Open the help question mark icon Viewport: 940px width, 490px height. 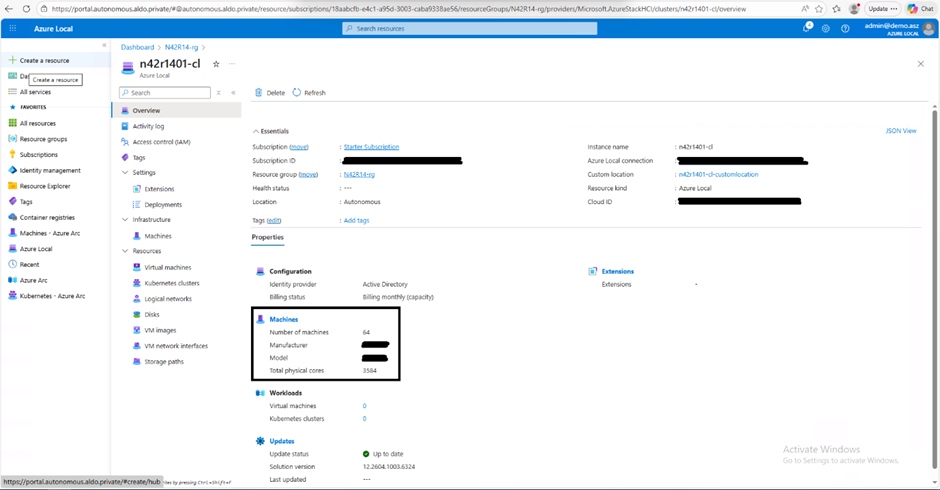tap(845, 28)
